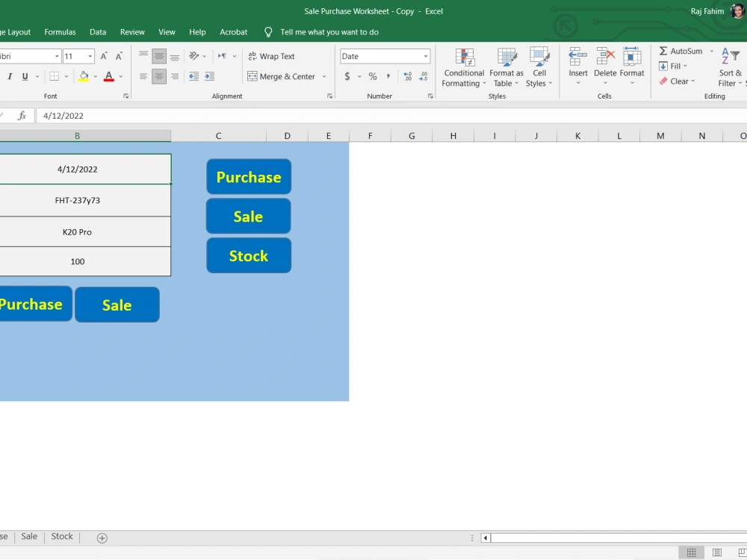
Task: Toggle Wrap Text
Action: click(x=272, y=56)
